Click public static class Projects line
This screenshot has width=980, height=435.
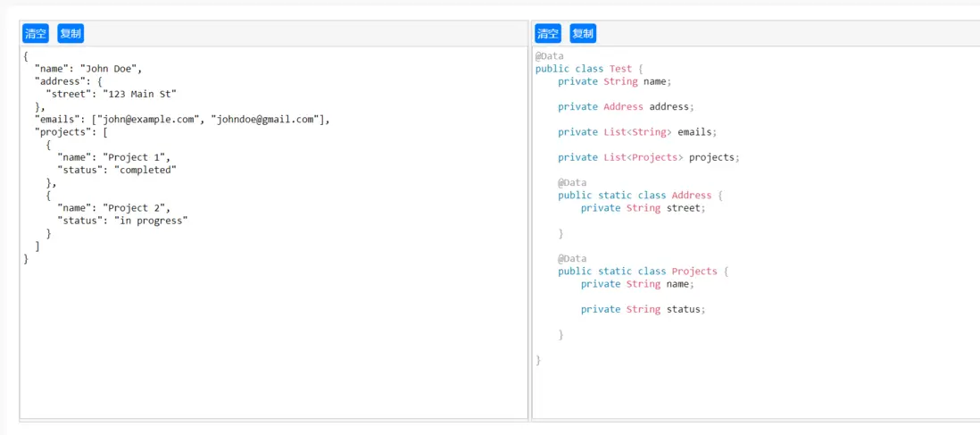coord(644,271)
